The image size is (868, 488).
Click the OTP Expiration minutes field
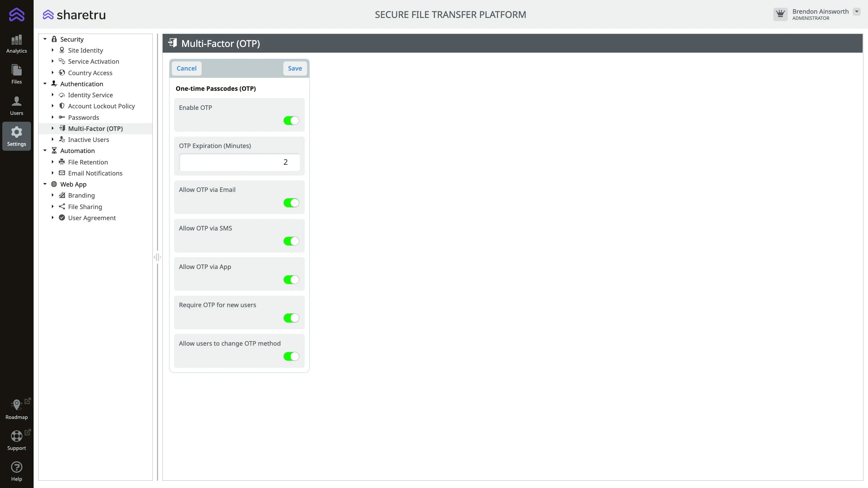pos(239,162)
